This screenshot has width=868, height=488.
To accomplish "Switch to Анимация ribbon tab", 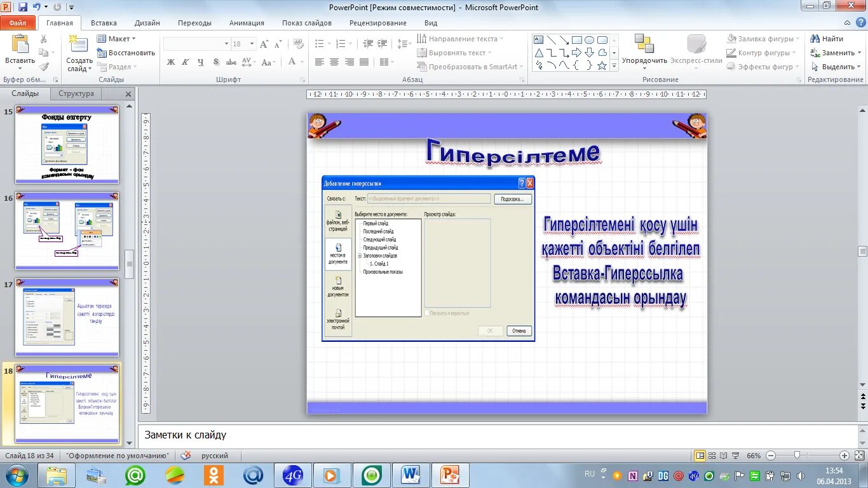I will (247, 23).
